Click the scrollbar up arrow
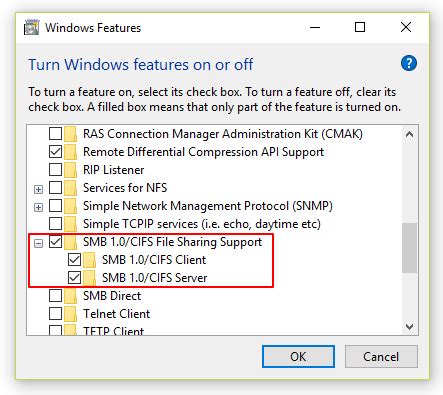 pyautogui.click(x=409, y=134)
